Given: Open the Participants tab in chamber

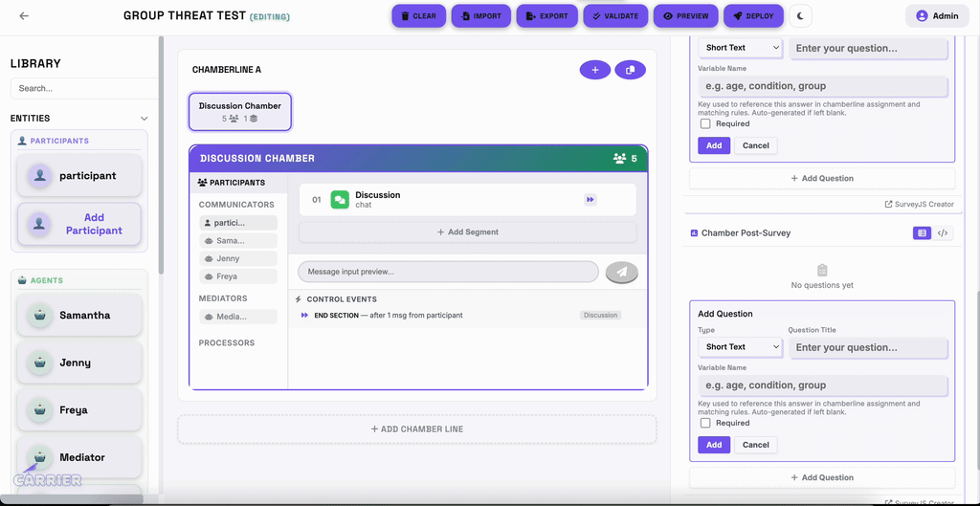Looking at the screenshot, I should 232,183.
